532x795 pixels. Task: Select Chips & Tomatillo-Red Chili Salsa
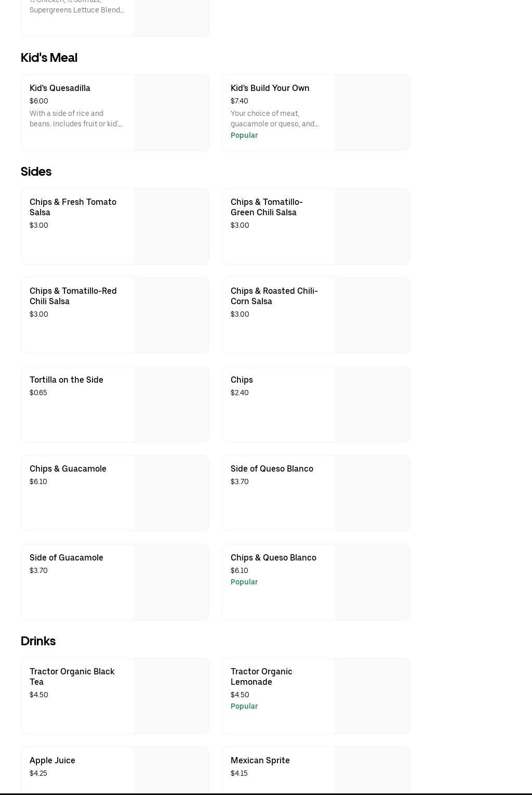coord(73,296)
